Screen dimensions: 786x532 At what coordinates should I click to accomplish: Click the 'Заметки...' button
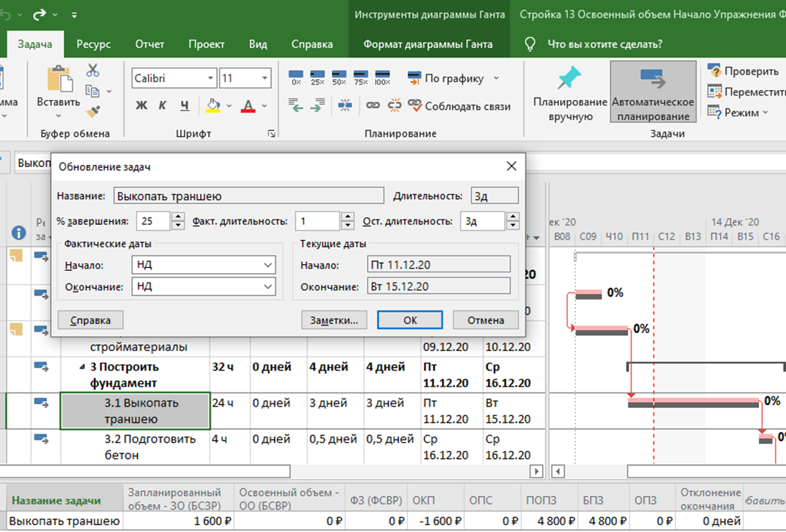tap(334, 320)
